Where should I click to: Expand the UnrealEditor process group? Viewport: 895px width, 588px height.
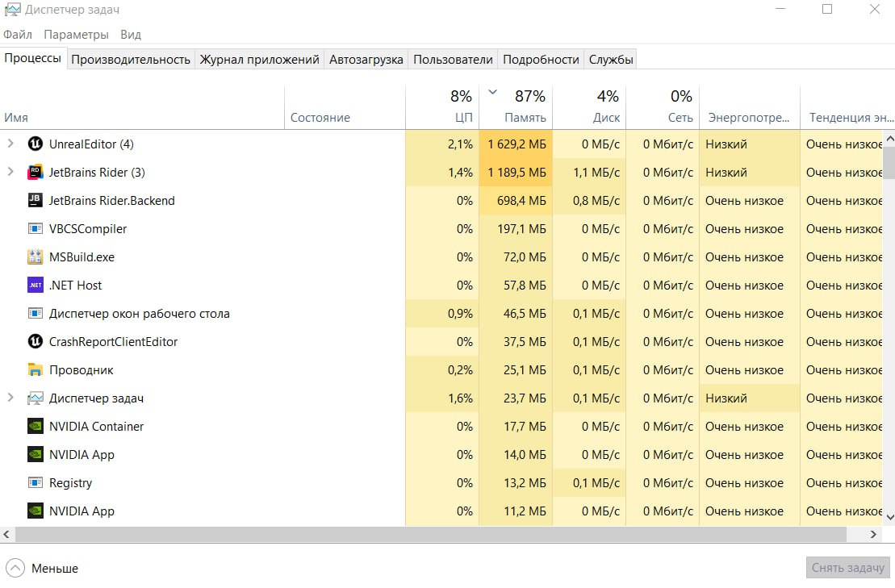pos(10,144)
